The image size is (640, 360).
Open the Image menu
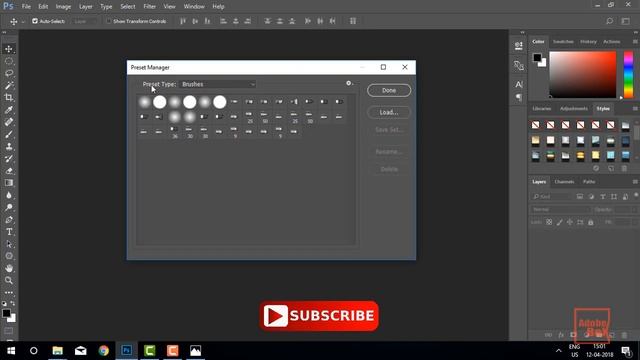tap(63, 7)
